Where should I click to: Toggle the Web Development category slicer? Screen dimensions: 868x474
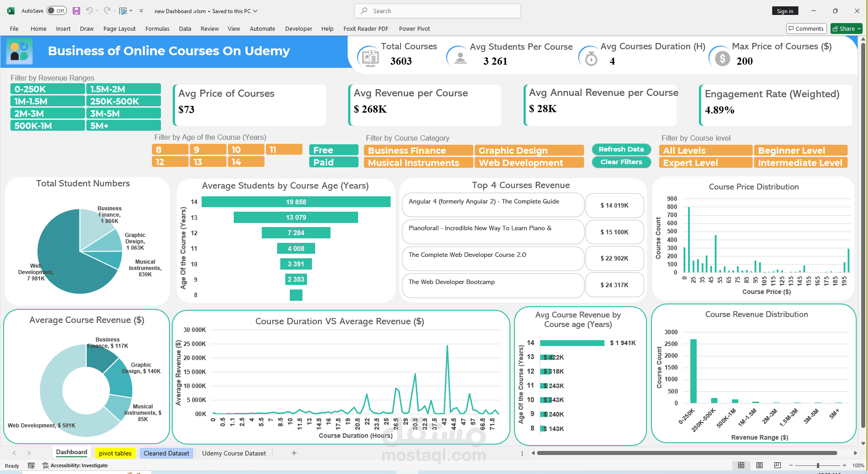point(529,163)
